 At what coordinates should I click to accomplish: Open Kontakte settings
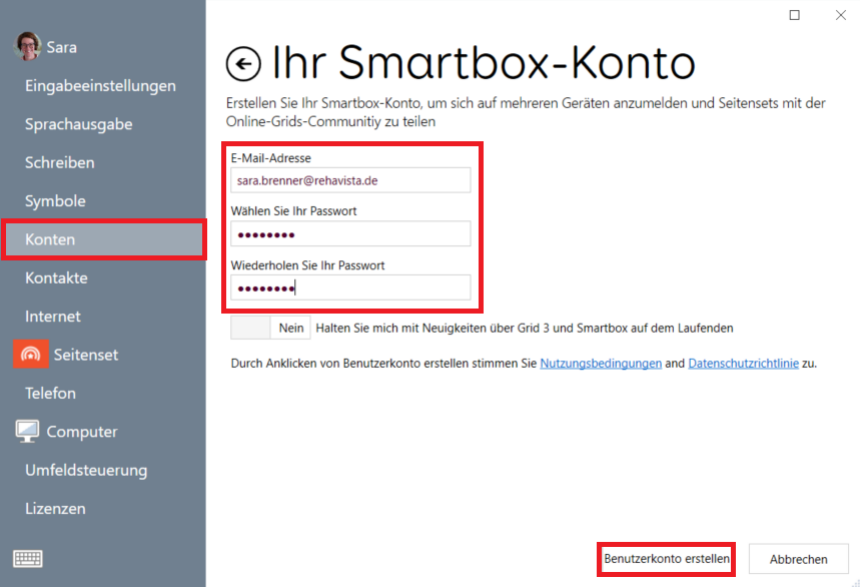point(56,278)
